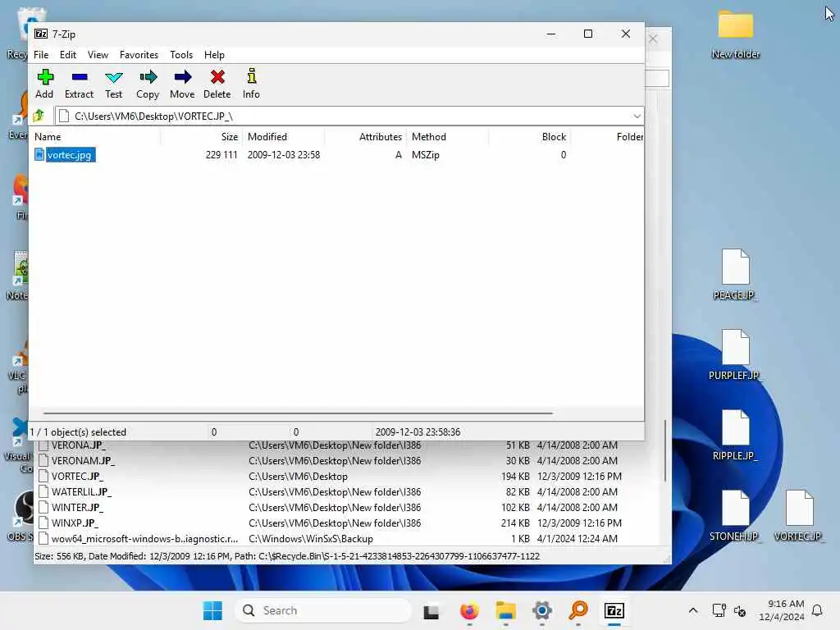Click the red Delete icon
This screenshot has width=840, height=630.
pos(217,78)
